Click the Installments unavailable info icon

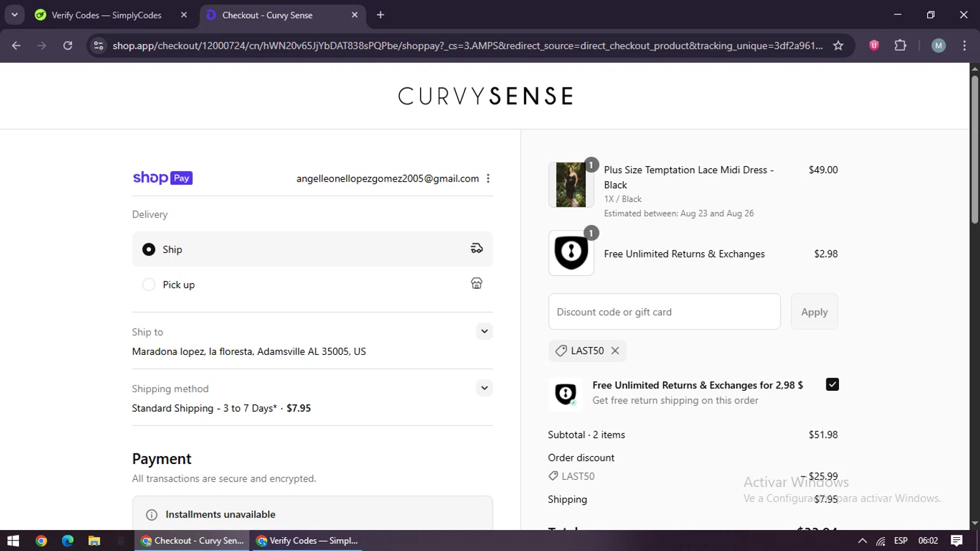click(x=152, y=515)
